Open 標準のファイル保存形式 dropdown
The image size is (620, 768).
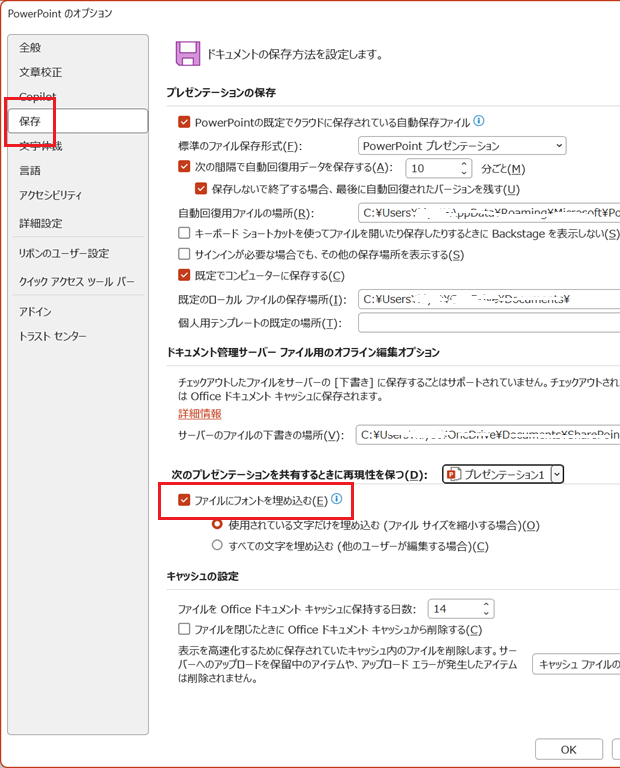[461, 146]
